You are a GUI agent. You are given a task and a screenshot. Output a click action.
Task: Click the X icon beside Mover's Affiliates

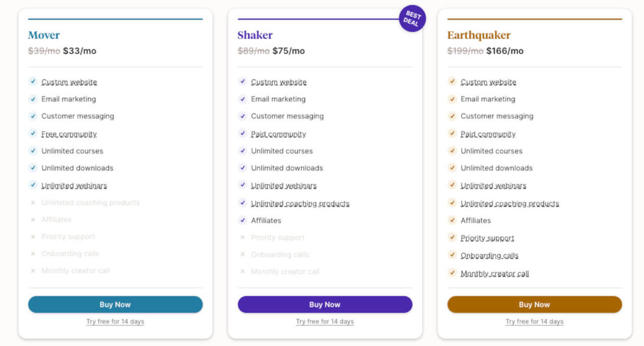point(33,219)
